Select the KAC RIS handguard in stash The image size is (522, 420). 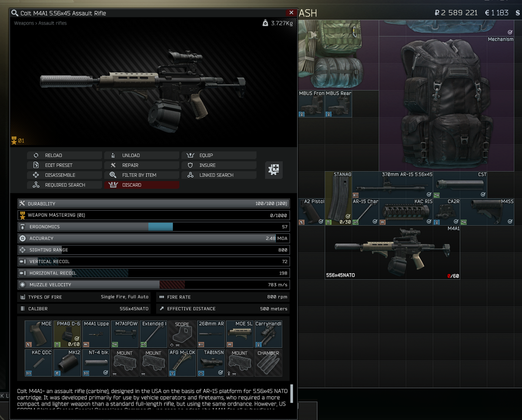click(406, 212)
